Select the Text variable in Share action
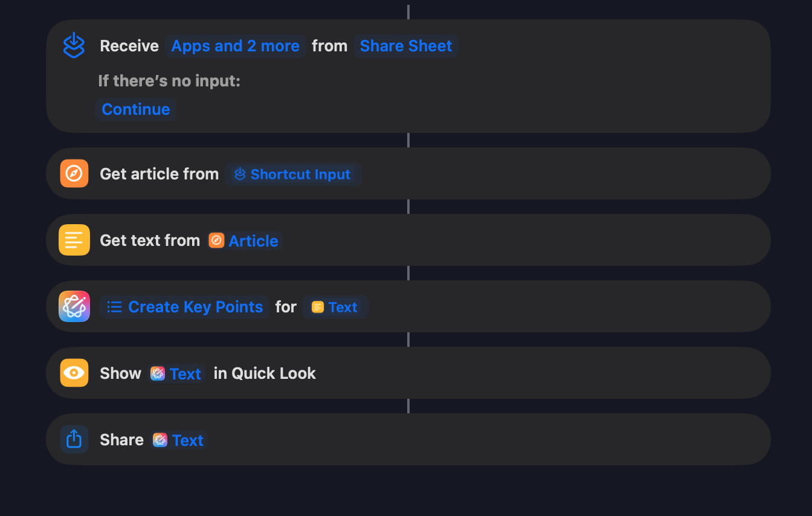This screenshot has height=516, width=812. pyautogui.click(x=179, y=440)
